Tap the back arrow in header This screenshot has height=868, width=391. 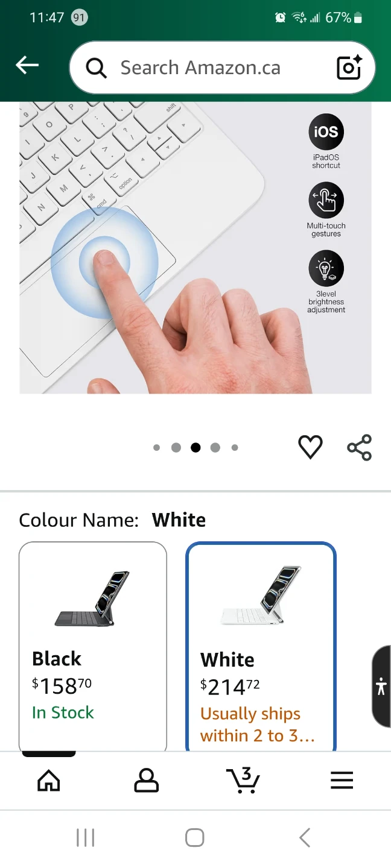click(27, 65)
